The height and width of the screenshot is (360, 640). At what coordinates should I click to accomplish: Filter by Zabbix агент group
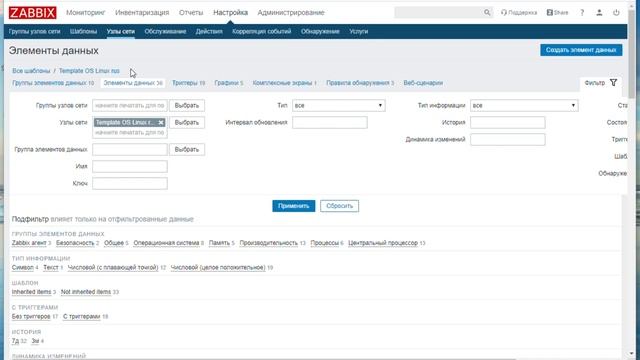29,243
